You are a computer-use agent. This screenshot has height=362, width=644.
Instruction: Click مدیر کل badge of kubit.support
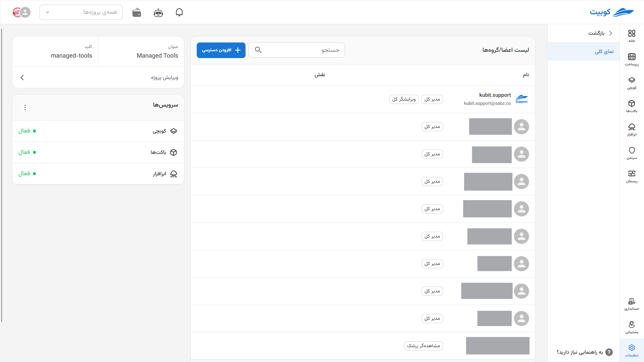point(432,99)
